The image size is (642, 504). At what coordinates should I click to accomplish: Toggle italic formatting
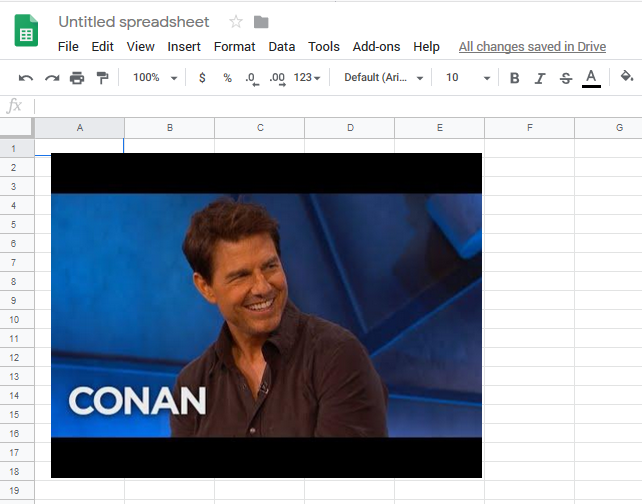tap(540, 78)
